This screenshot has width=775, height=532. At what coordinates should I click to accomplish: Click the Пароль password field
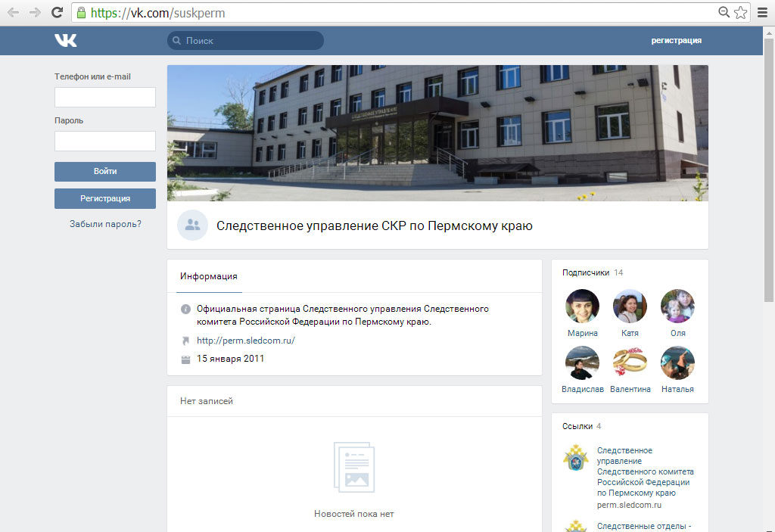point(104,141)
